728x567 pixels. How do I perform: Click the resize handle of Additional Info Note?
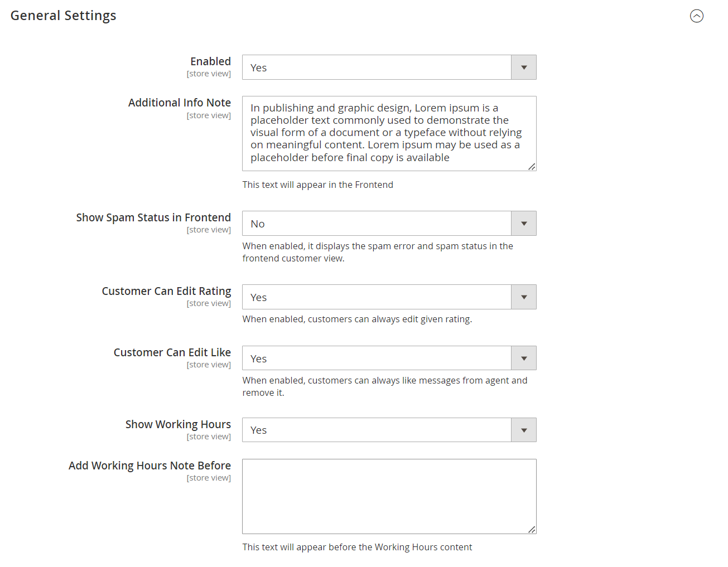532,167
